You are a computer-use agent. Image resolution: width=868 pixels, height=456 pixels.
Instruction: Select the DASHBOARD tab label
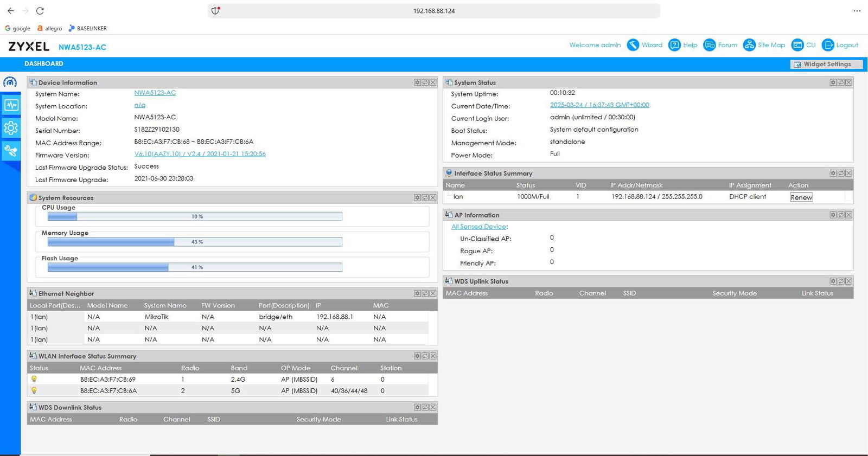(44, 64)
